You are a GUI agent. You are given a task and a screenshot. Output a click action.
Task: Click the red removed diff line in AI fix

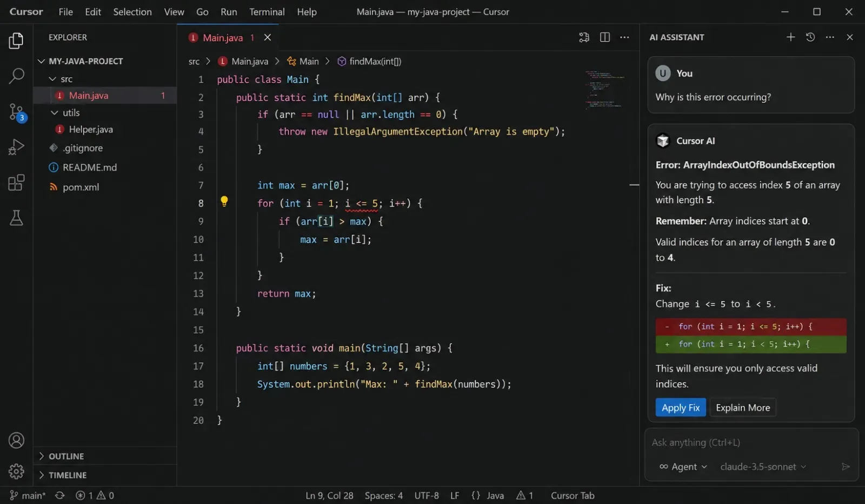(751, 326)
